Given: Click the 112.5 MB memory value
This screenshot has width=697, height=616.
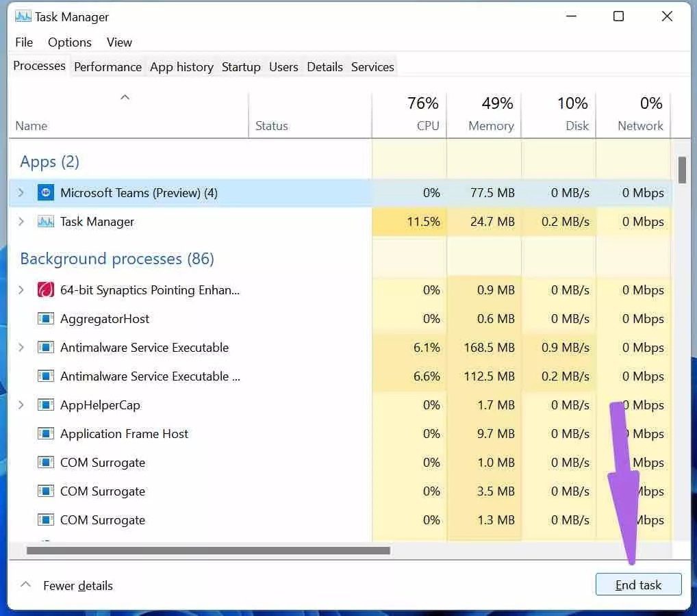Looking at the screenshot, I should click(489, 376).
